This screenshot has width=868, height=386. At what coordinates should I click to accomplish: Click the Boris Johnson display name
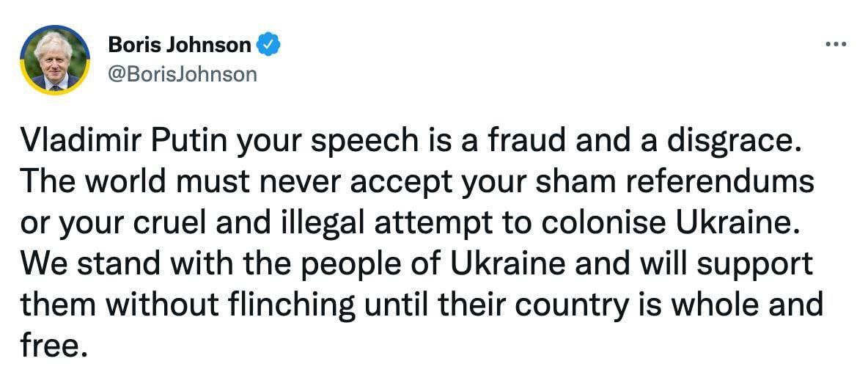[180, 44]
